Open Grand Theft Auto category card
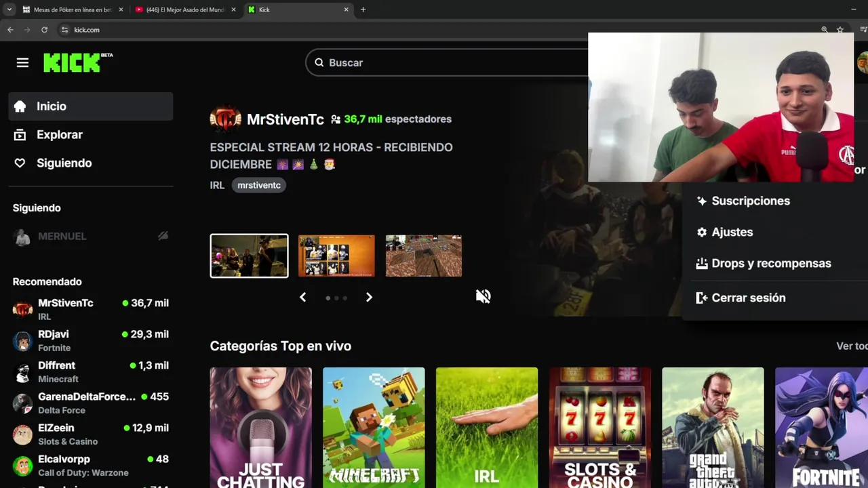Viewport: 868px width, 488px height. [713, 428]
